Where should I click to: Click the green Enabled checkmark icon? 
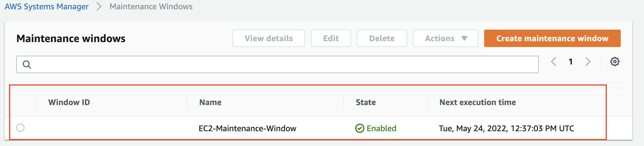[359, 128]
